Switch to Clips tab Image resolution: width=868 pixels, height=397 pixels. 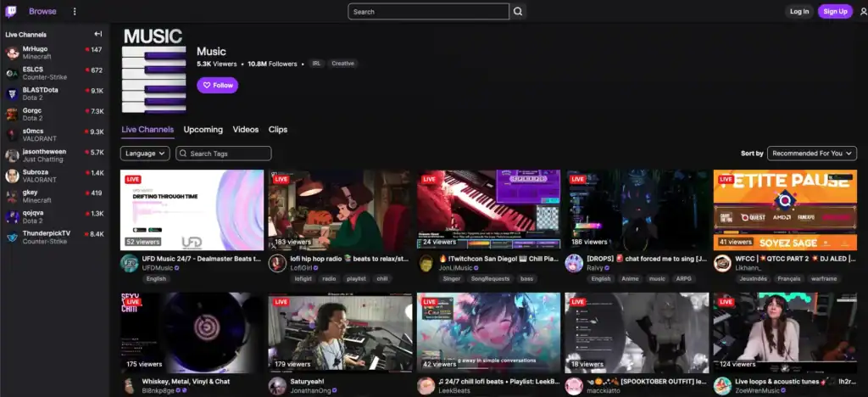(278, 130)
